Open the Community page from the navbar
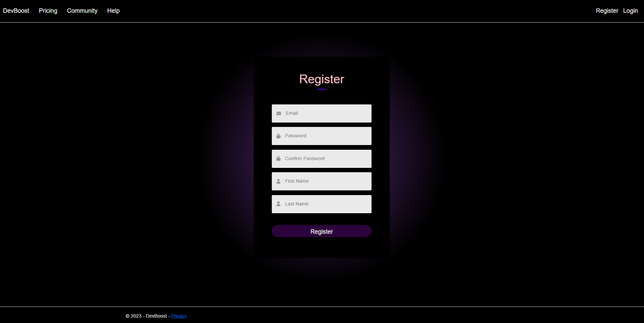Screen dimensions: 644x323 (x=82, y=11)
